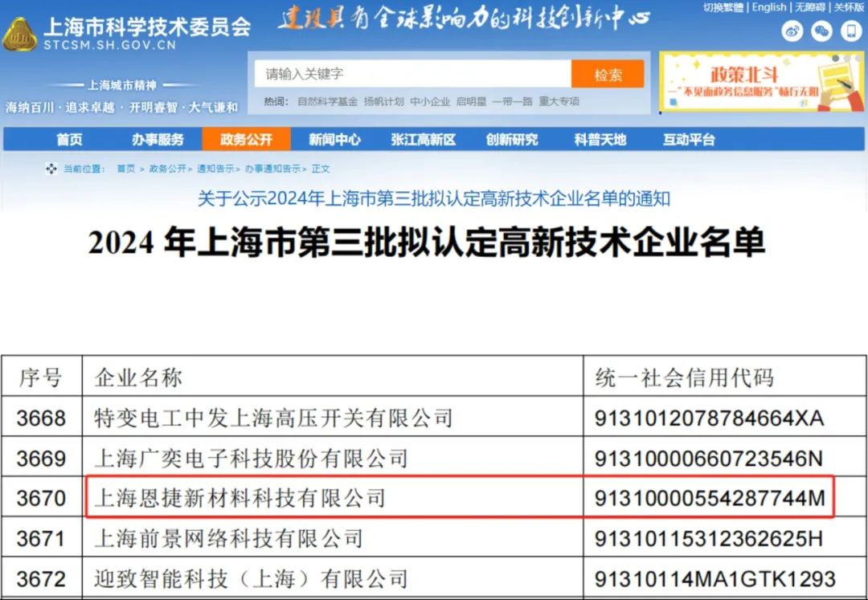Enable 无障碍 accessibility mode
868x600 pixels.
point(810,7)
